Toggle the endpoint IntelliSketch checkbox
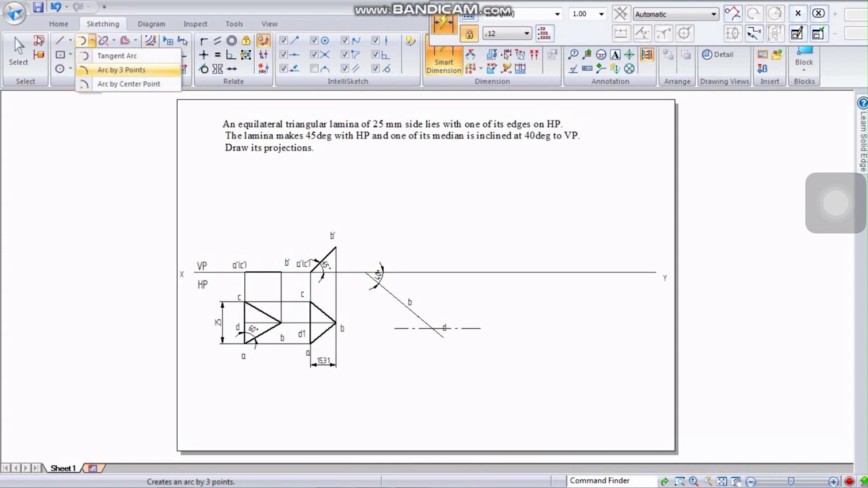The image size is (868, 488). (283, 41)
